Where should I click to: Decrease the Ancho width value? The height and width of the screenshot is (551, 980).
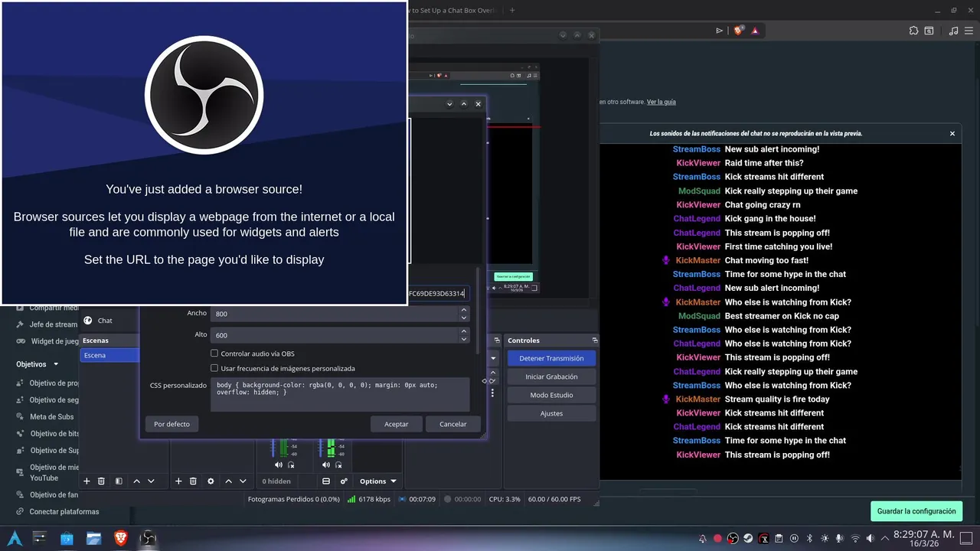463,317
